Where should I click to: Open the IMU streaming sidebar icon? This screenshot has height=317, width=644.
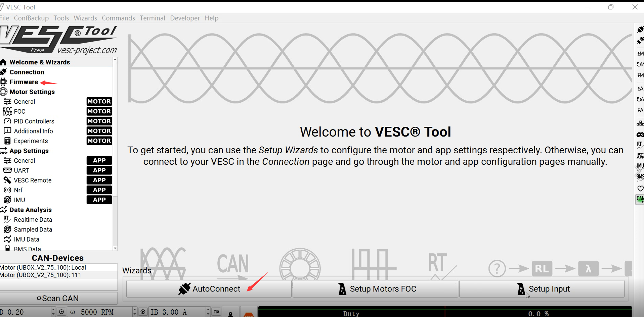[x=640, y=165]
